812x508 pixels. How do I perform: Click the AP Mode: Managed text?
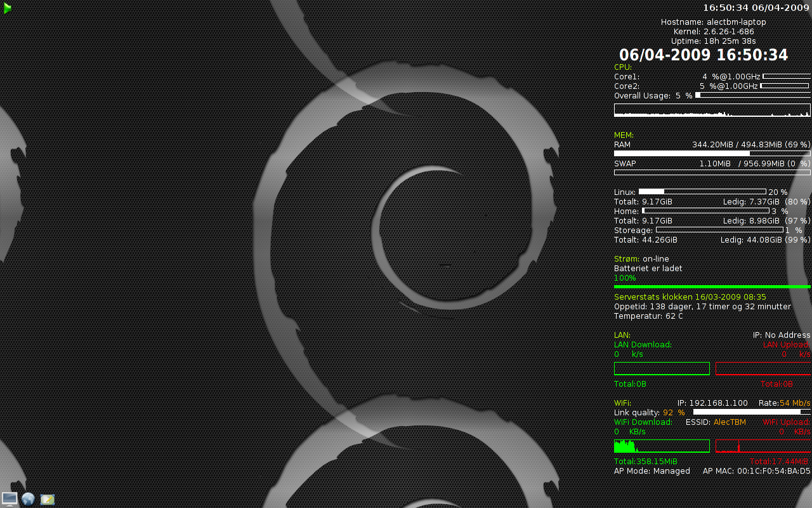tap(652, 471)
